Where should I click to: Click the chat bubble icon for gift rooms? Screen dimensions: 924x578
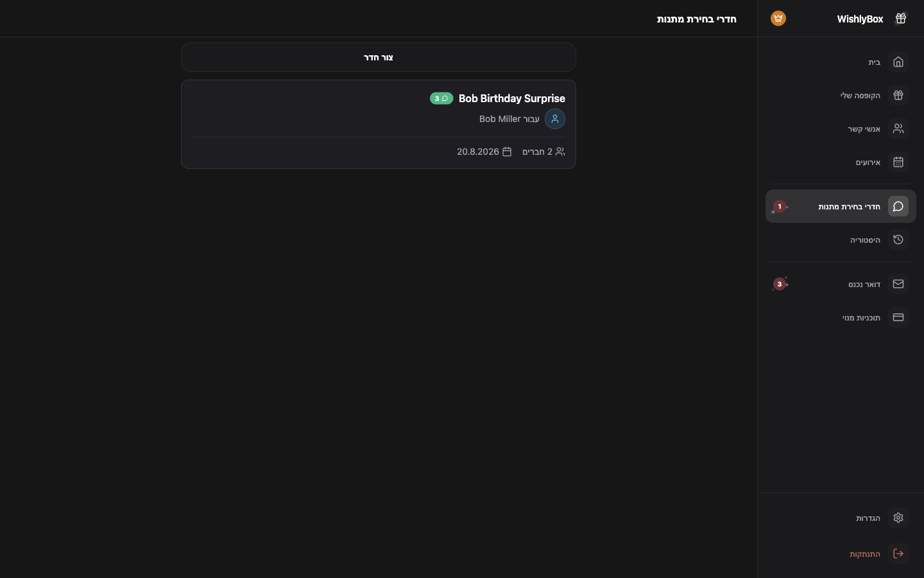click(898, 207)
